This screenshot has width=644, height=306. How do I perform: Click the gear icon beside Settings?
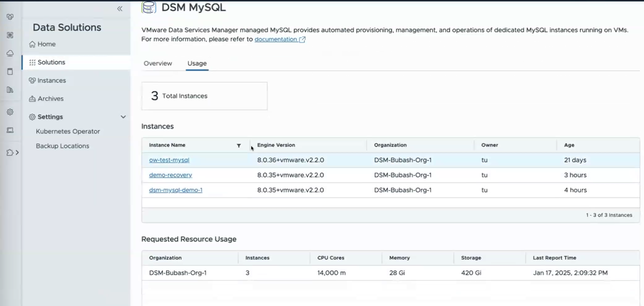32,117
